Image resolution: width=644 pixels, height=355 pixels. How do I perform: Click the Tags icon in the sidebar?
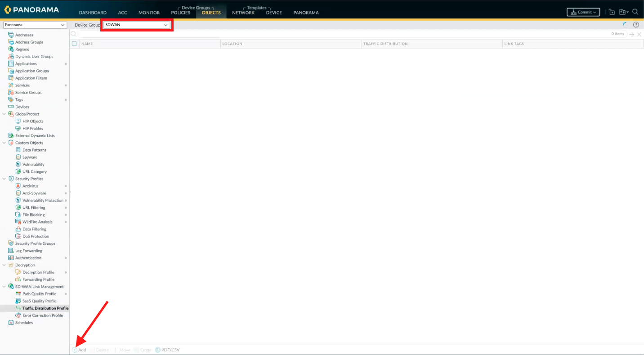11,99
